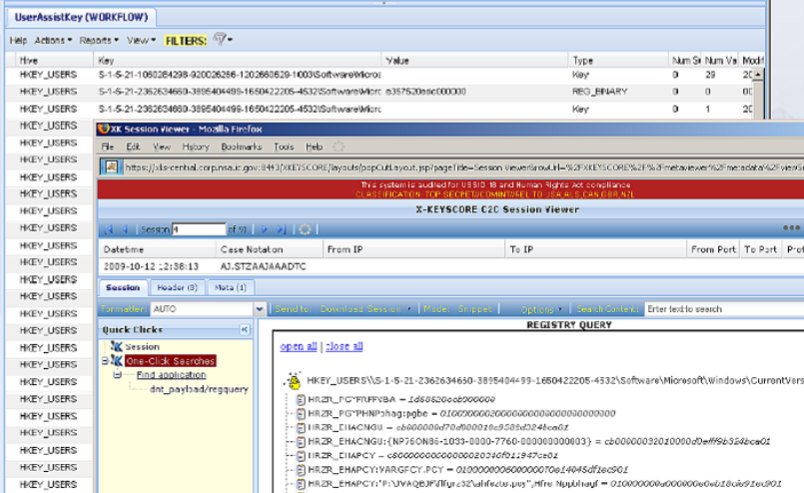Click the document icon beside HRZR_PG*FRFFVBA

[301, 399]
